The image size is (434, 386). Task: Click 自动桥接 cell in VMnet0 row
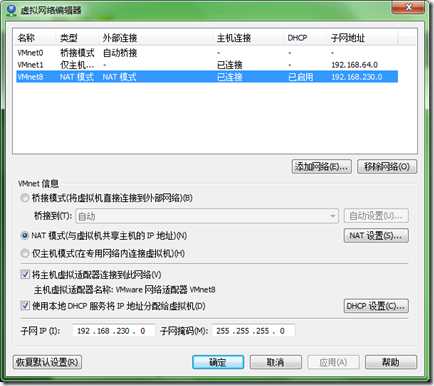tap(120, 53)
